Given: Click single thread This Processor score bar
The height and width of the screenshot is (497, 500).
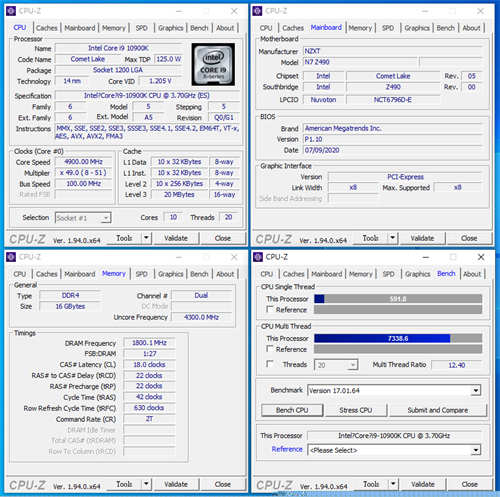Looking at the screenshot, I should (398, 299).
